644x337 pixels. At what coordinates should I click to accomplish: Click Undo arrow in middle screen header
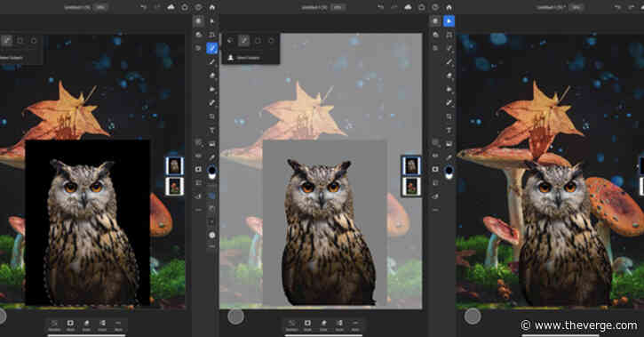(x=380, y=7)
